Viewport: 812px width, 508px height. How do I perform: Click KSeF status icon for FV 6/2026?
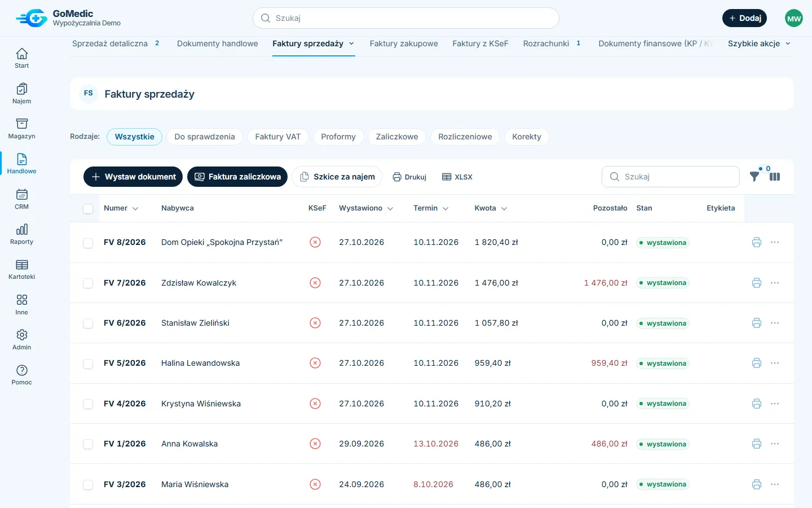click(315, 323)
